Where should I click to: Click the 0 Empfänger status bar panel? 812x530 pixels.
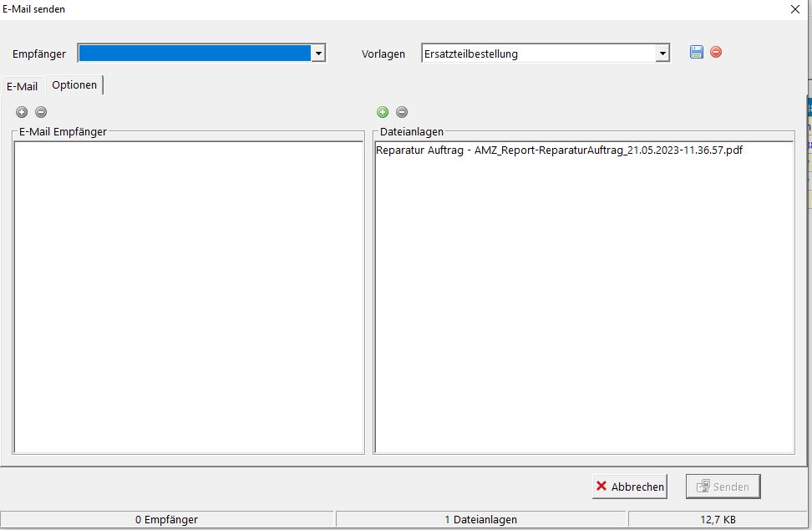point(167,520)
